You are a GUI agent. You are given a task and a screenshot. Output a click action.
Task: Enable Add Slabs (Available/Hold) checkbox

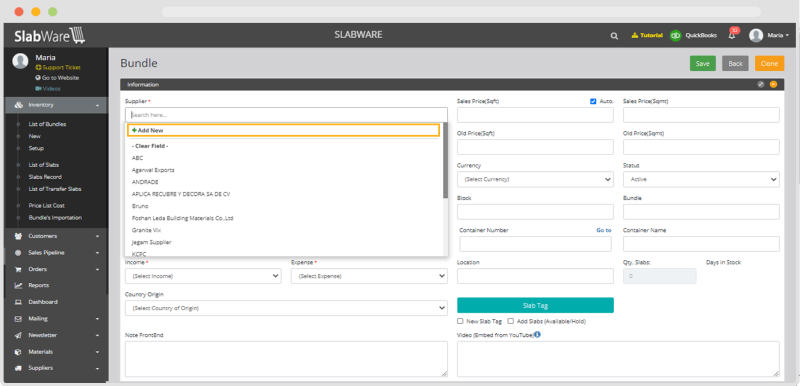510,321
